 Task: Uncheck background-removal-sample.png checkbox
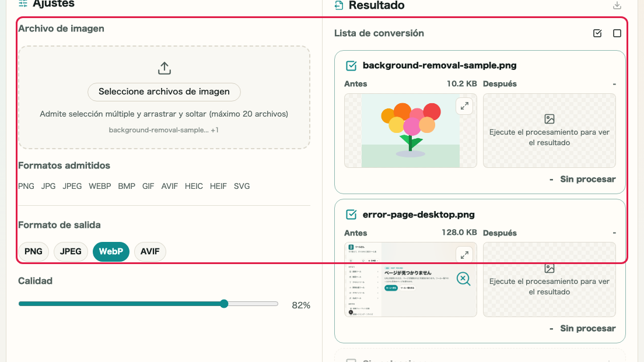point(351,66)
